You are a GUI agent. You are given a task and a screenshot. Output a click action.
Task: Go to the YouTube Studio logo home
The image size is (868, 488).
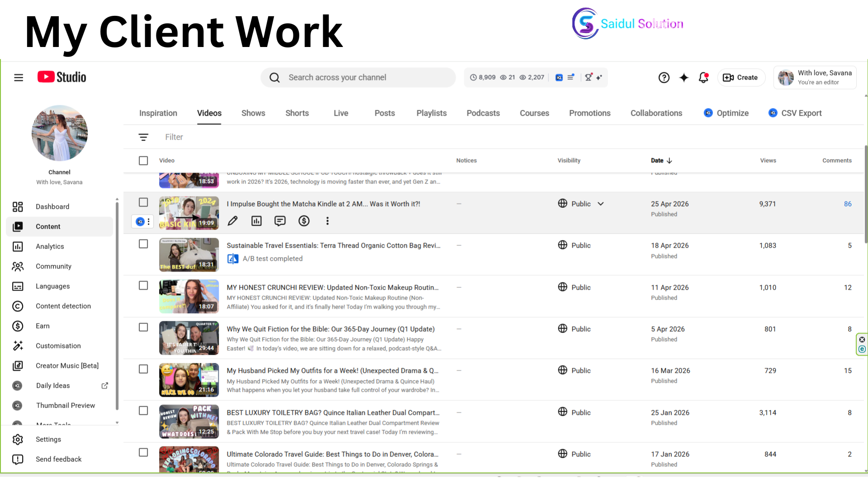62,77
